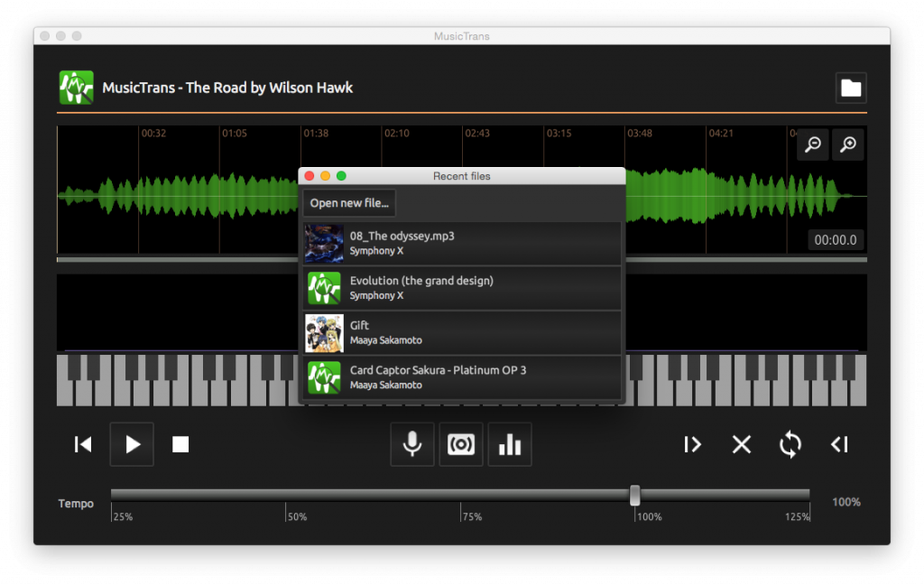Click 'Open new file...' button
924x585 pixels.
point(349,203)
